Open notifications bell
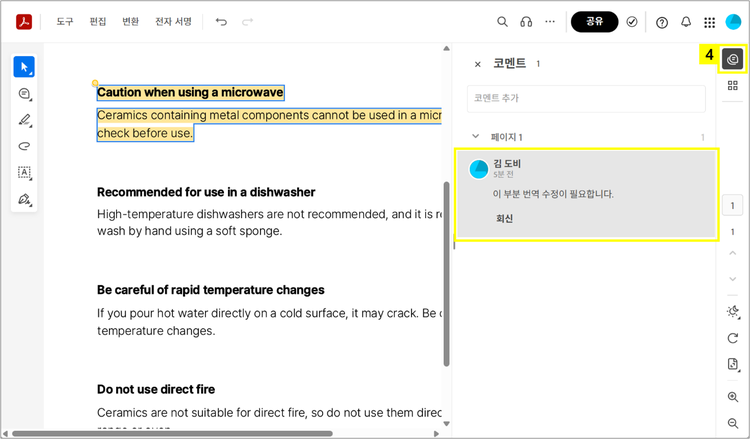This screenshot has width=750, height=439. click(686, 22)
